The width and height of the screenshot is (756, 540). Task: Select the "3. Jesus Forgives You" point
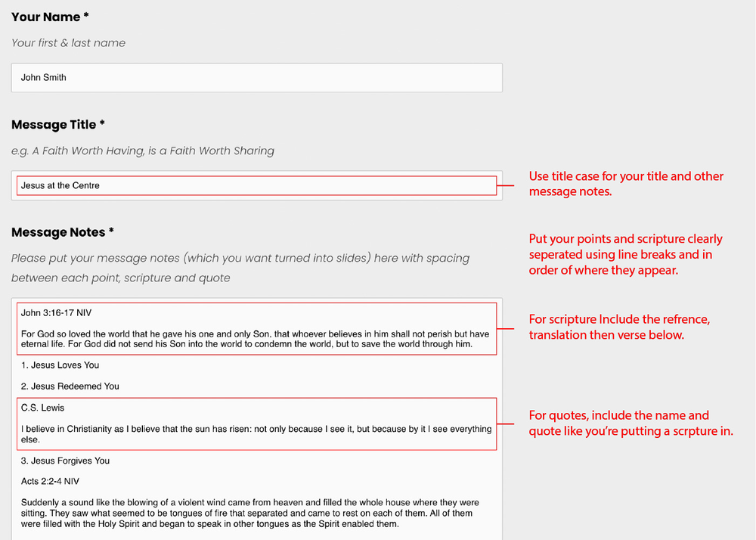point(66,461)
